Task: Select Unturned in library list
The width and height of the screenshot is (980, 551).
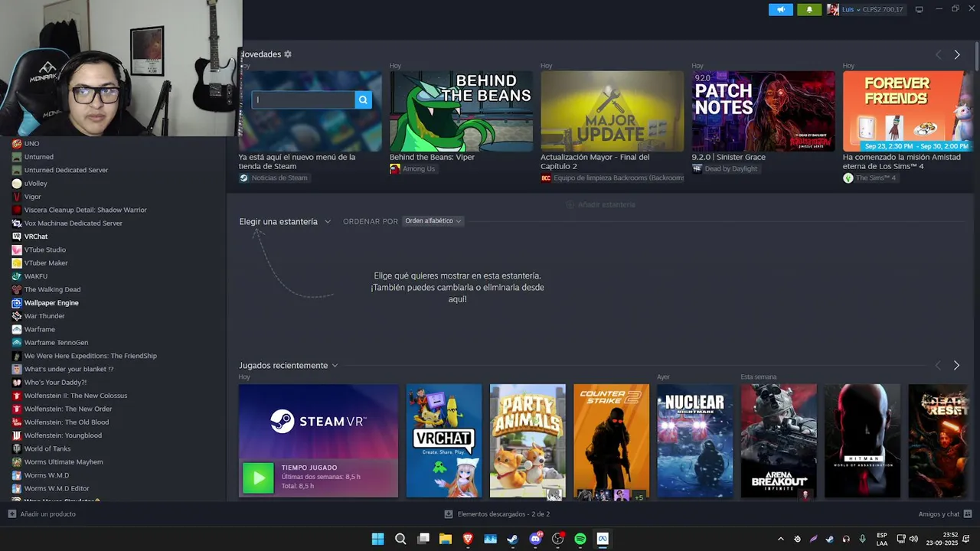Action: (38, 157)
